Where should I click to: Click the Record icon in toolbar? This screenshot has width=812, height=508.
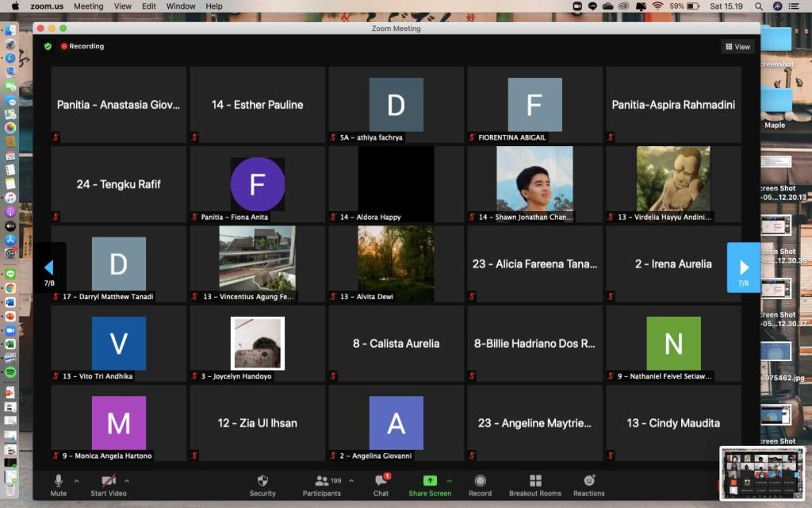pyautogui.click(x=480, y=481)
